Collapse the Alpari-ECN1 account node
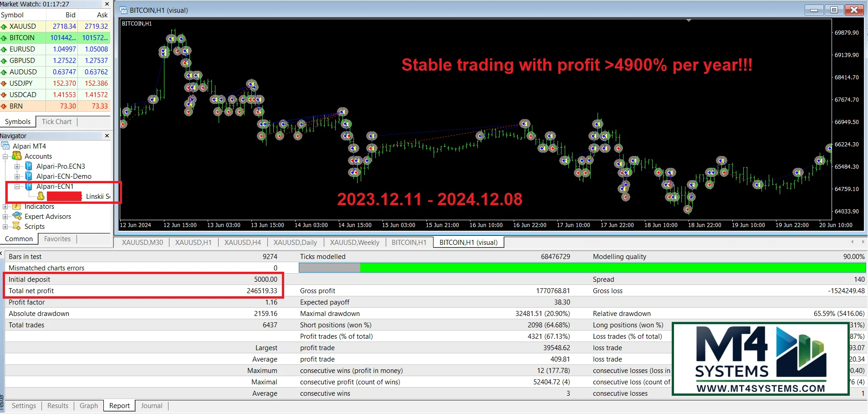The image size is (868, 414). [x=17, y=186]
